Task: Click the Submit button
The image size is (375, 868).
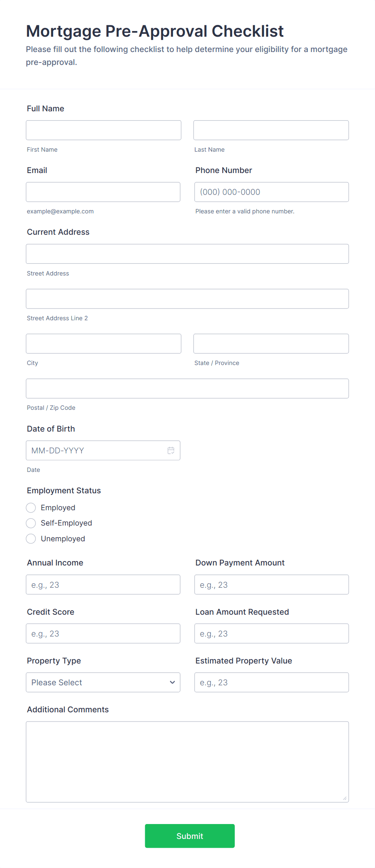Action: click(190, 836)
